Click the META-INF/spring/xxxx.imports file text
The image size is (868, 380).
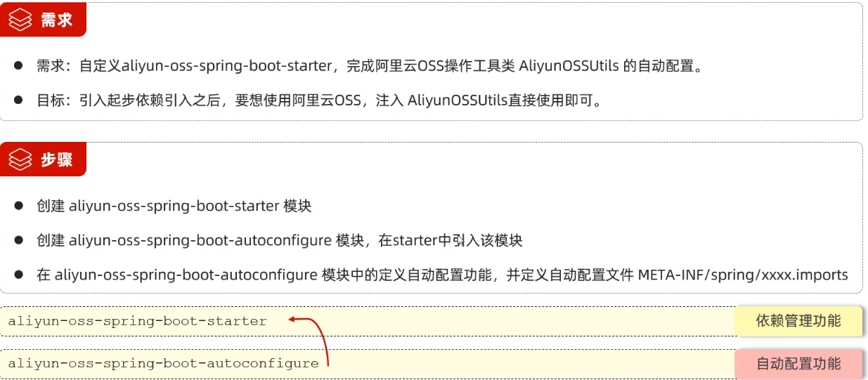pyautogui.click(x=743, y=275)
